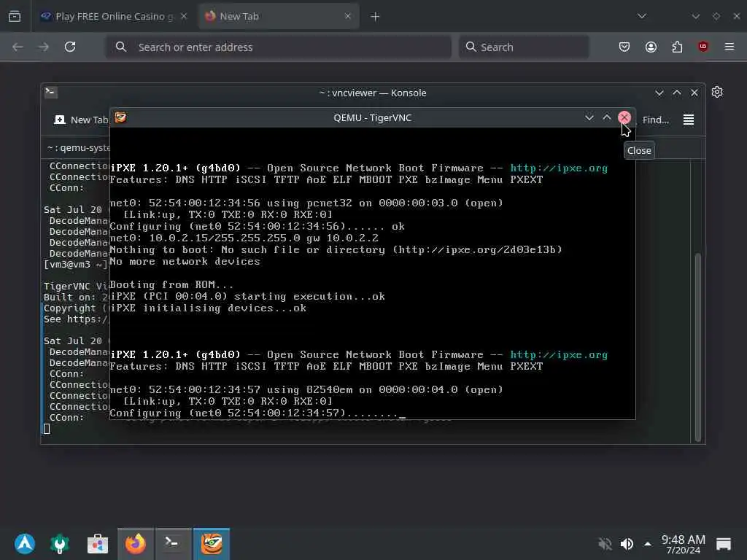The image size is (747, 560).
Task: Open Find in Konsole toolbar
Action: point(656,120)
